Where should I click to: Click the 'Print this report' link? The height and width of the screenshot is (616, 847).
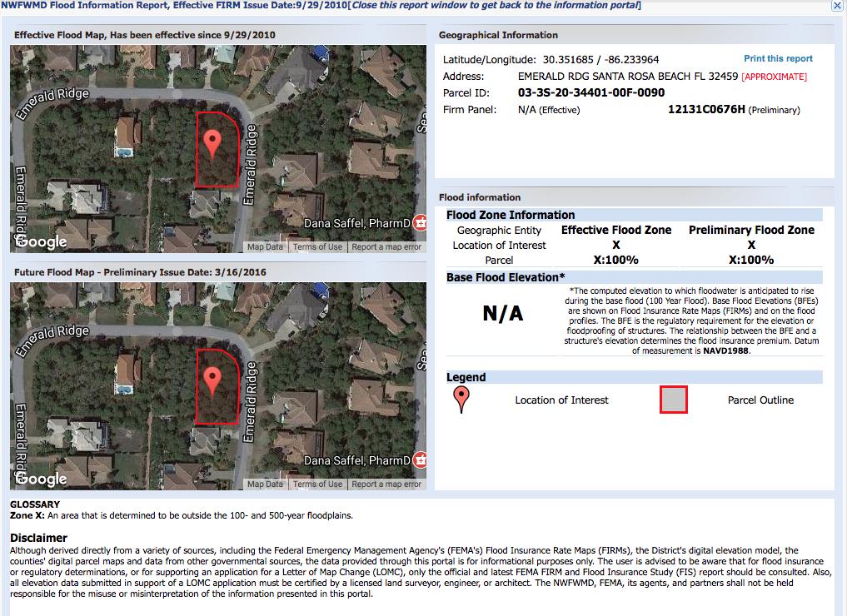pos(778,58)
